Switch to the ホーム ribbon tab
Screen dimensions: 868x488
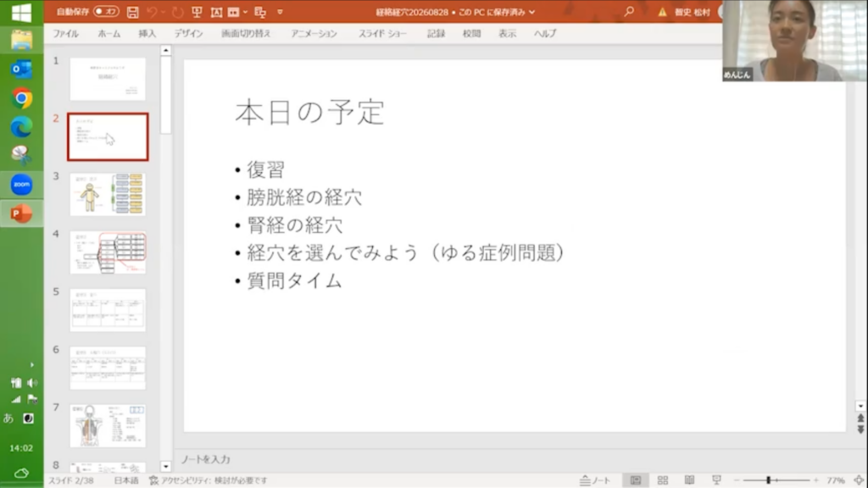pos(109,34)
